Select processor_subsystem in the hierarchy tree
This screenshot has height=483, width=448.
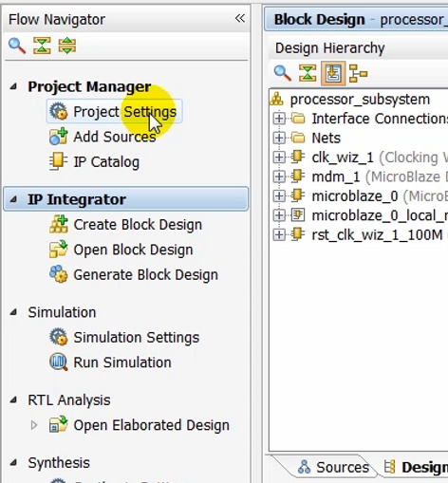tap(360, 100)
